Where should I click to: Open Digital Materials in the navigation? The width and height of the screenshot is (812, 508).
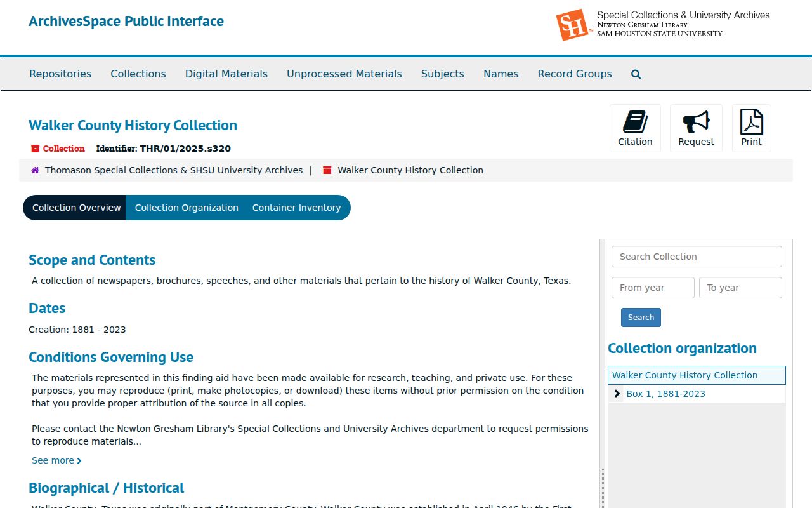(226, 74)
